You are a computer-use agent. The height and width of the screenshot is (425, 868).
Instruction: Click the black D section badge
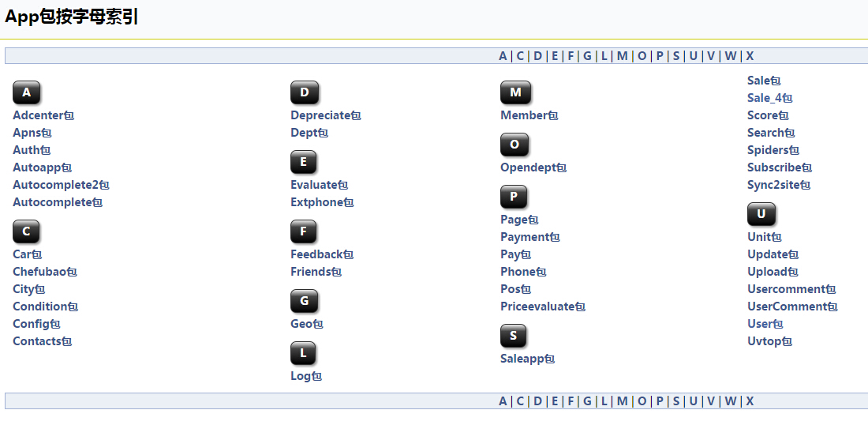tap(305, 92)
